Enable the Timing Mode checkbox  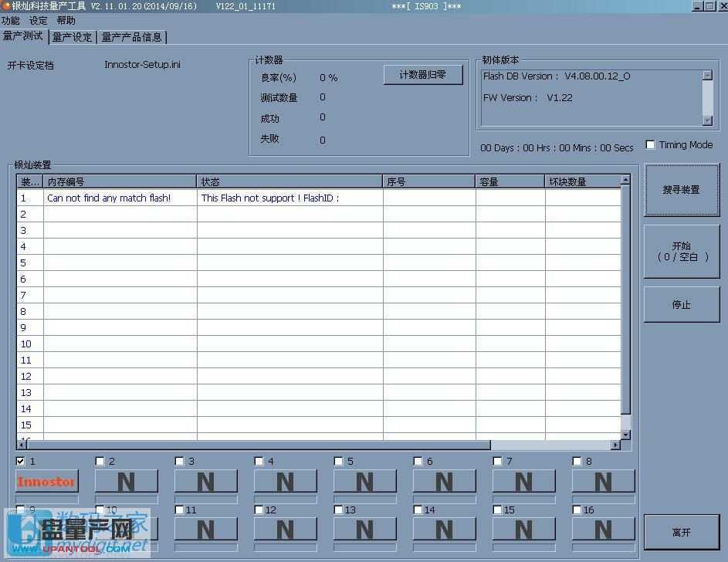(x=649, y=143)
